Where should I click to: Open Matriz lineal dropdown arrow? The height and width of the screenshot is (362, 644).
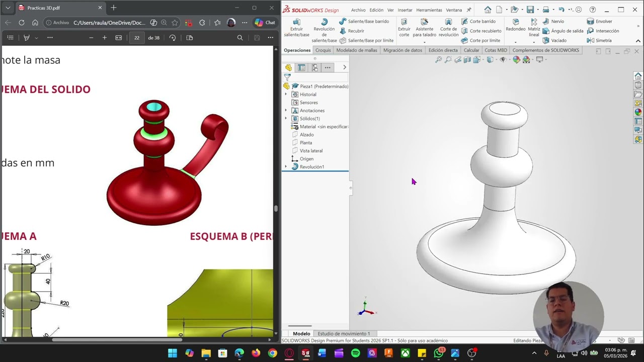(534, 41)
